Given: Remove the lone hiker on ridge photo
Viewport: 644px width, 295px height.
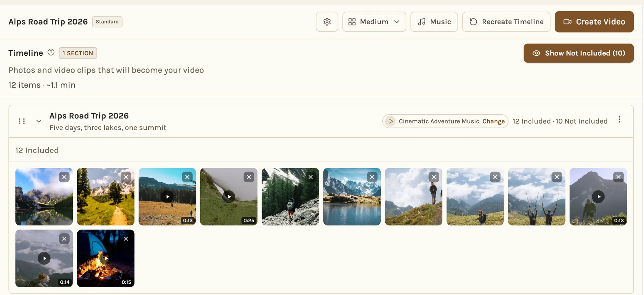Looking at the screenshot, I should coord(434,177).
